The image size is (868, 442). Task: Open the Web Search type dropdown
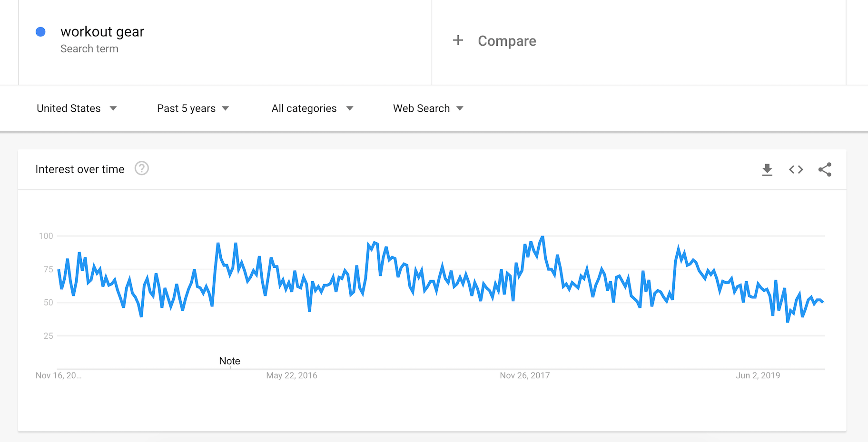[428, 108]
